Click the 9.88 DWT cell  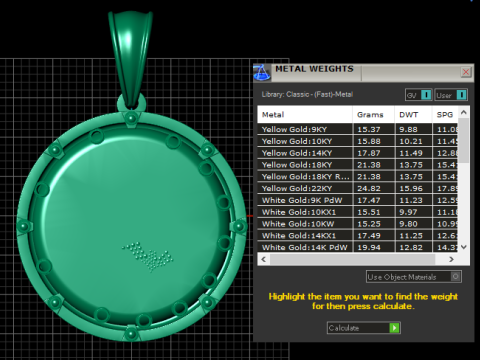click(x=414, y=129)
